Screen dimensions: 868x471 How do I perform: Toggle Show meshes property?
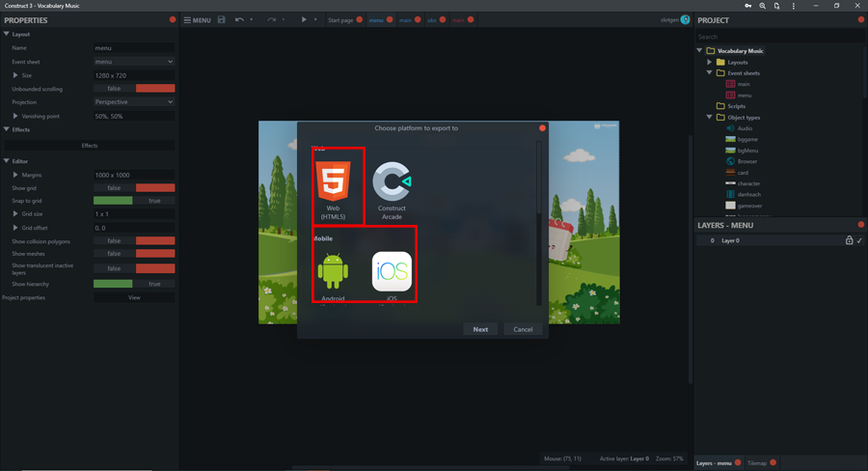pyautogui.click(x=134, y=253)
